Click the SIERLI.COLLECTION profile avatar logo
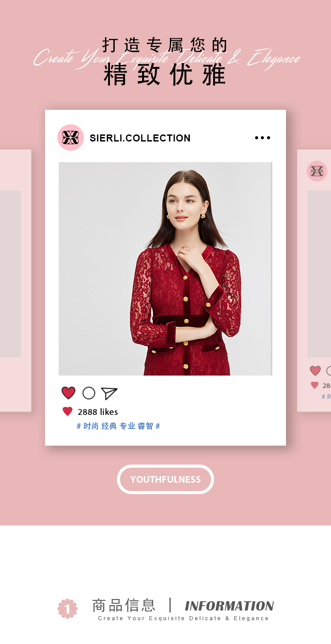 point(71,138)
